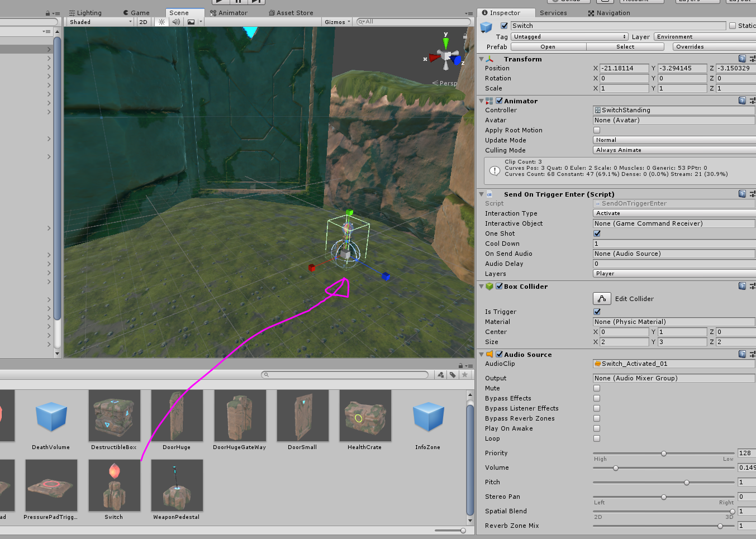The width and height of the screenshot is (756, 539).
Task: Adjust the Volume slider
Action: point(663,468)
